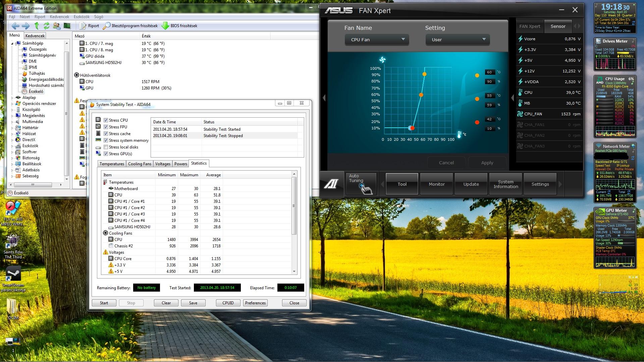Click the CPU_FAN sensor icon in Sensor list
This screenshot has height=362, width=644.
tap(520, 114)
